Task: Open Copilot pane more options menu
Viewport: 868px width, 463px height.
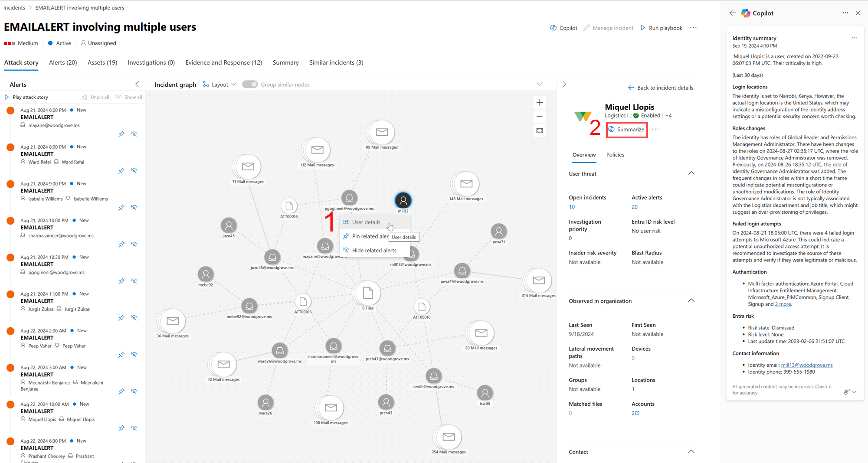Action: point(845,13)
